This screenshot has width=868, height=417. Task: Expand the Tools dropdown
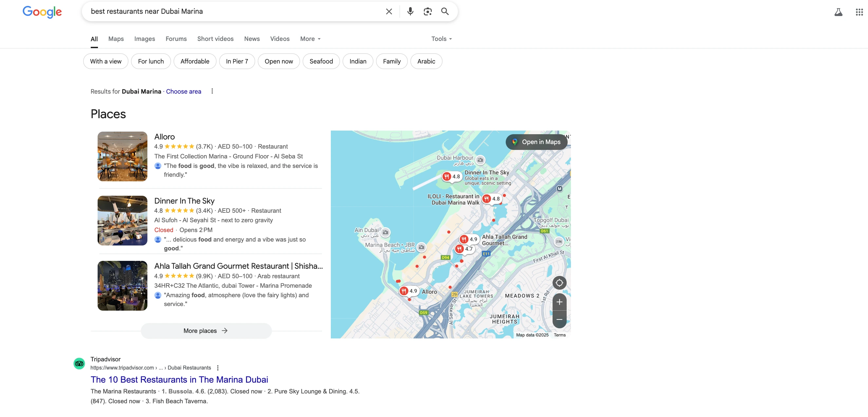coord(442,39)
